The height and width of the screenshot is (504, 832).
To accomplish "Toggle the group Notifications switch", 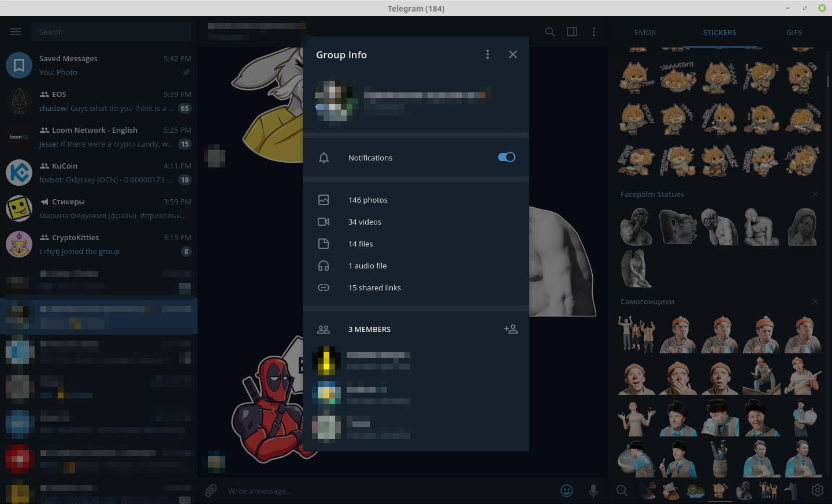I will (x=507, y=157).
